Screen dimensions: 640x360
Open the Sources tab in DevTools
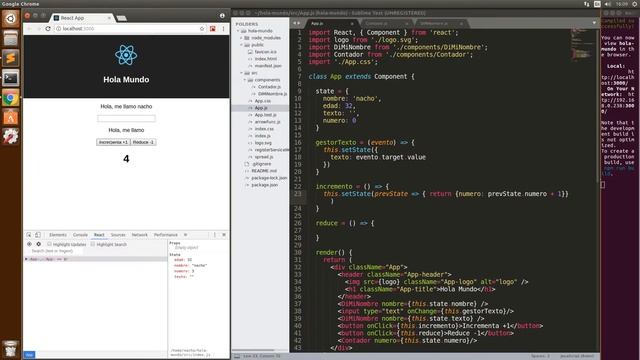pyautogui.click(x=118, y=235)
